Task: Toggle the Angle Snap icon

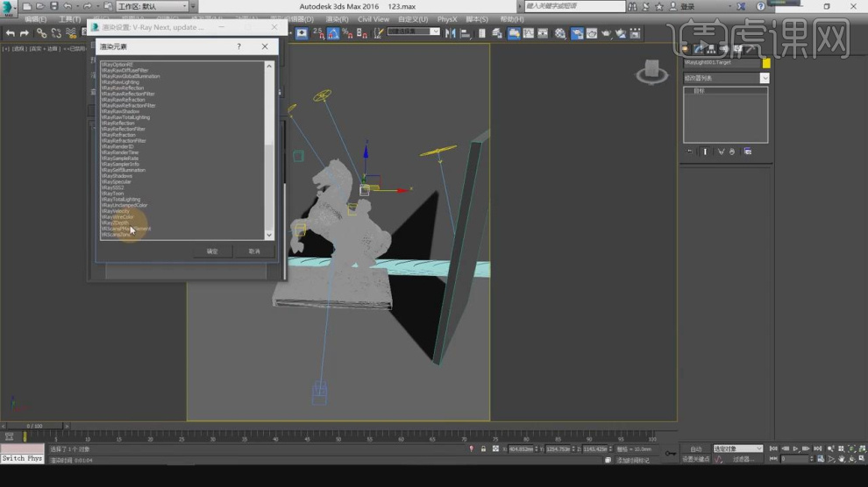Action: [x=333, y=33]
